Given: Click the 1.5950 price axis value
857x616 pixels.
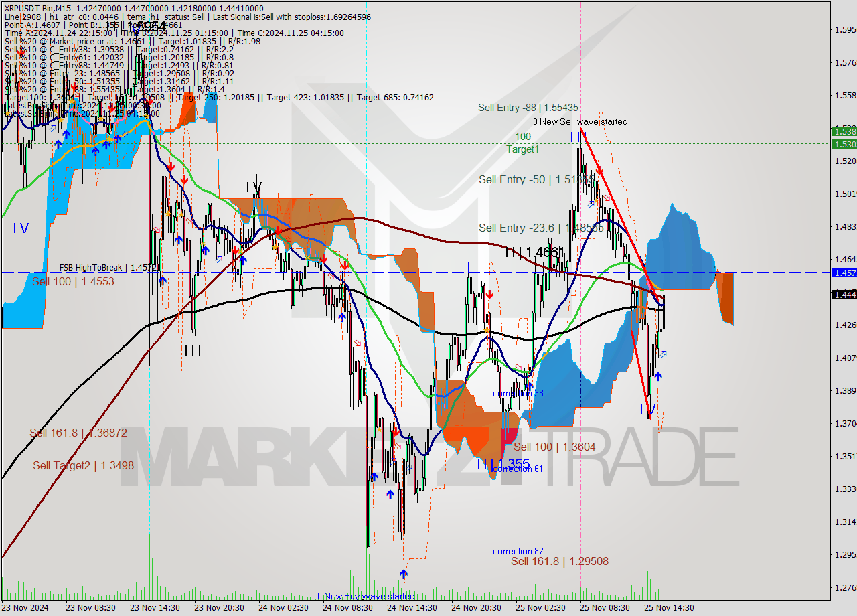Looking at the screenshot, I should pos(845,29).
